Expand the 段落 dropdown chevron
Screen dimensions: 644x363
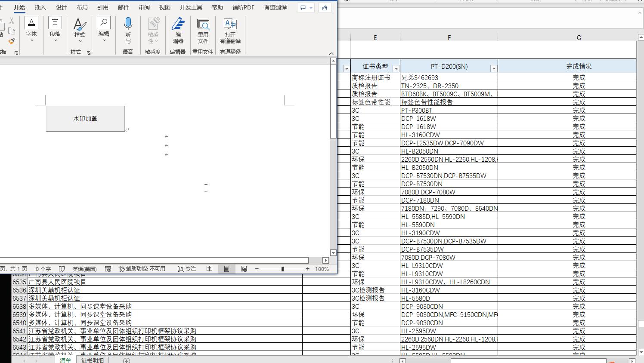tap(55, 40)
